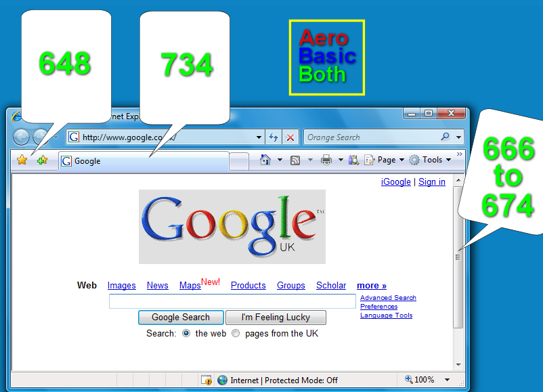Click the Scholar link
Image resolution: width=543 pixels, height=392 pixels.
click(x=331, y=285)
